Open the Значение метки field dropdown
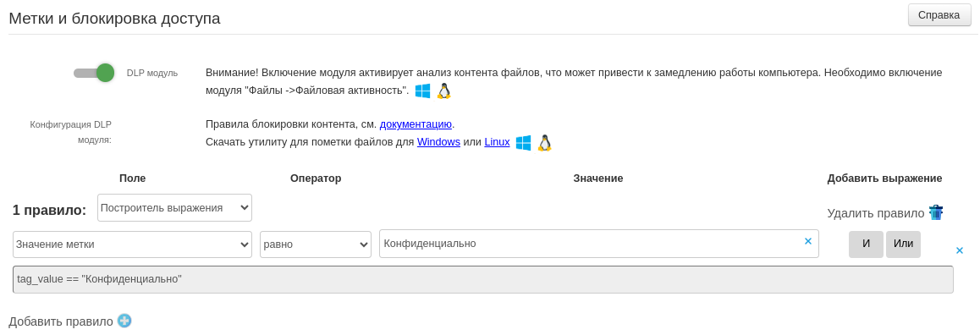The image size is (980, 335). tap(132, 244)
